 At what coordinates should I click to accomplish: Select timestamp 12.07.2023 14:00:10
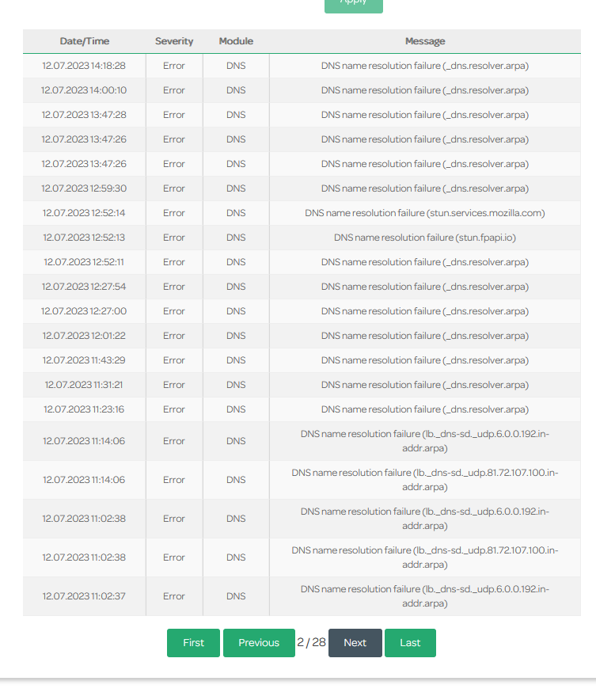[84, 90]
